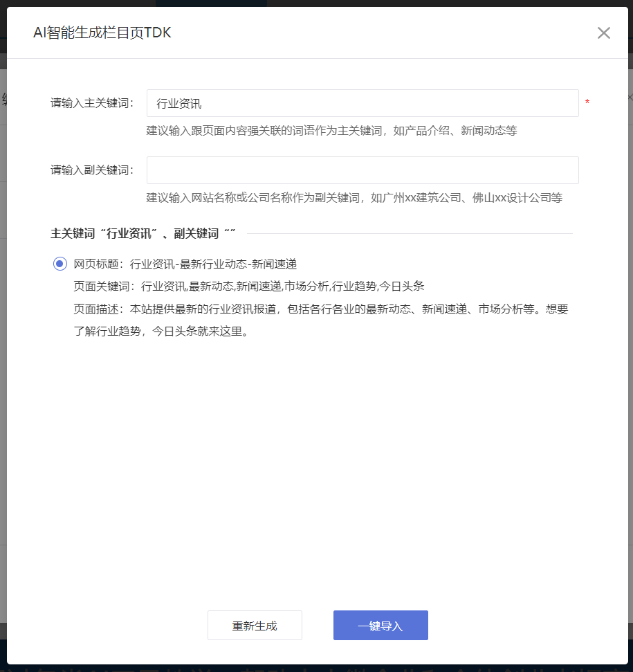Image resolution: width=633 pixels, height=672 pixels.
Task: Click the red required asterisk
Action: [x=587, y=103]
